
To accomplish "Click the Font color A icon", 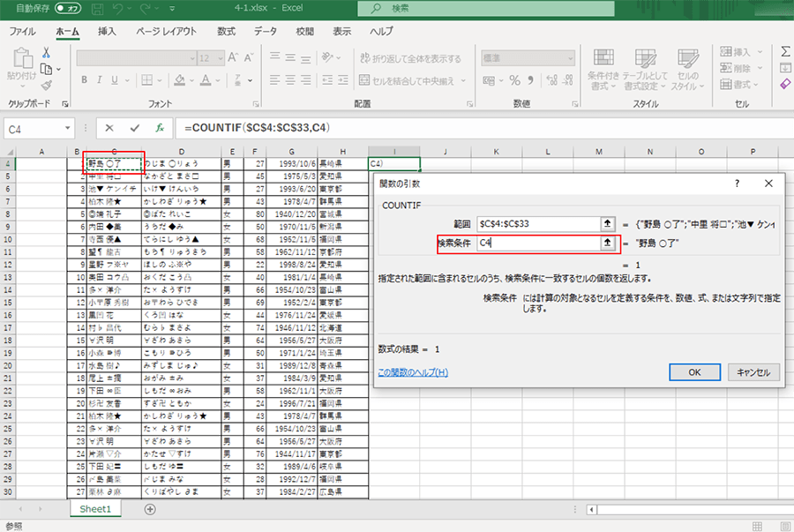I will point(205,80).
